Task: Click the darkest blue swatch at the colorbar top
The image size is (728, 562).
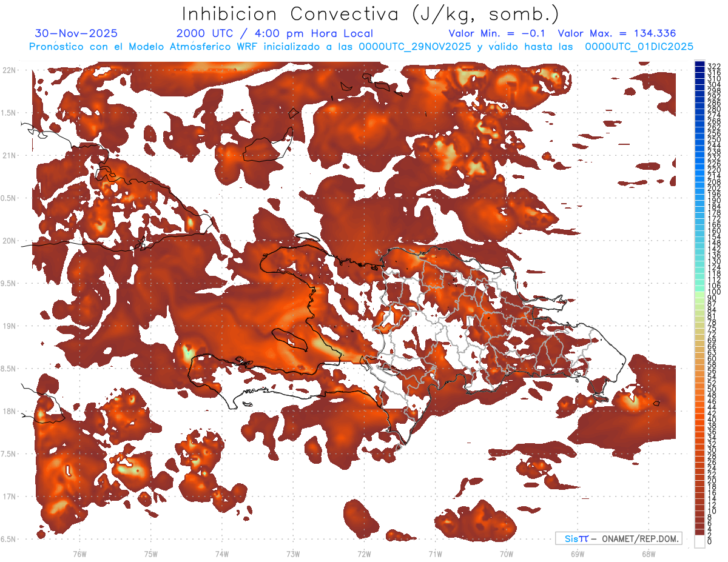Action: [700, 64]
